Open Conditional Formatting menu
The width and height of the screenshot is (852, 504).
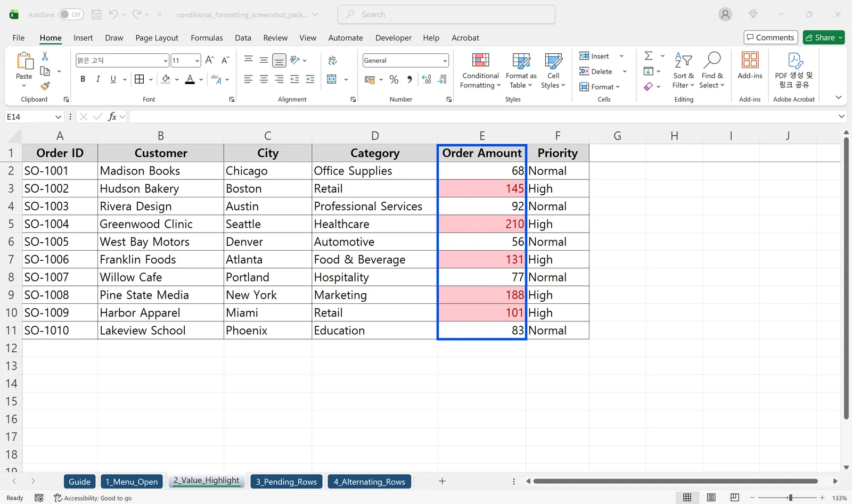pyautogui.click(x=480, y=71)
